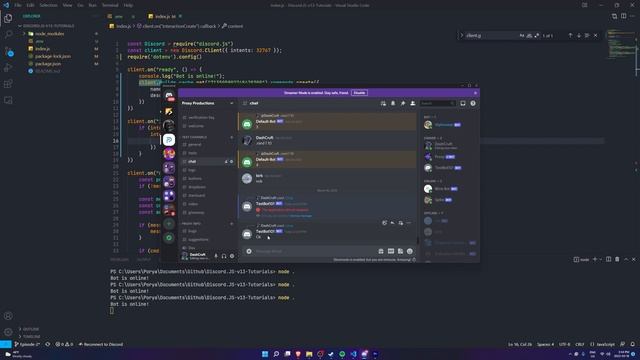
Task: Open Discord Help question mark icon
Action: [x=473, y=103]
